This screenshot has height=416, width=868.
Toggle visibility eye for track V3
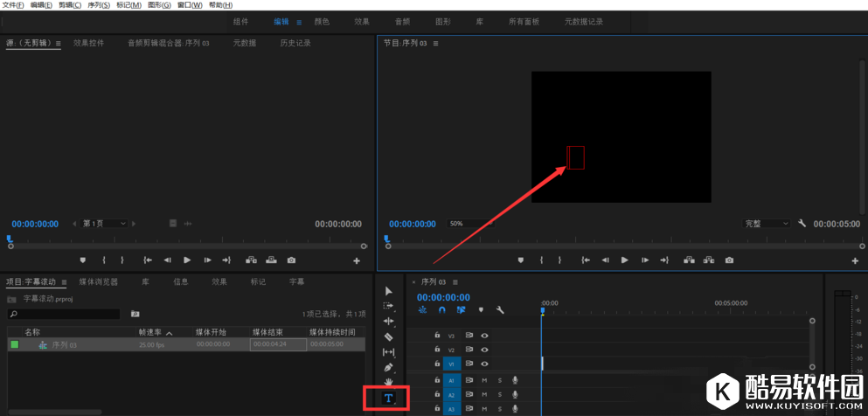tap(484, 336)
